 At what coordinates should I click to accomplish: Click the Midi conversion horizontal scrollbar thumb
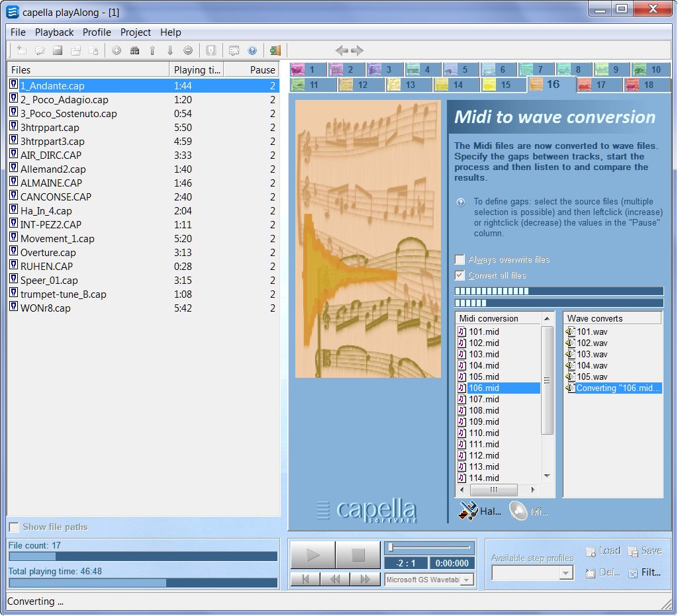coord(493,490)
